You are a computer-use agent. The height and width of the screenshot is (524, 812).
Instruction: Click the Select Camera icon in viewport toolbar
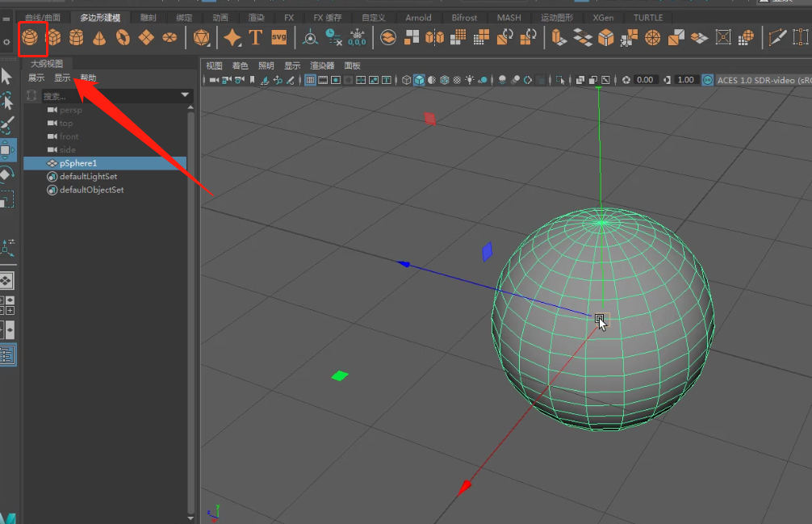pos(214,80)
